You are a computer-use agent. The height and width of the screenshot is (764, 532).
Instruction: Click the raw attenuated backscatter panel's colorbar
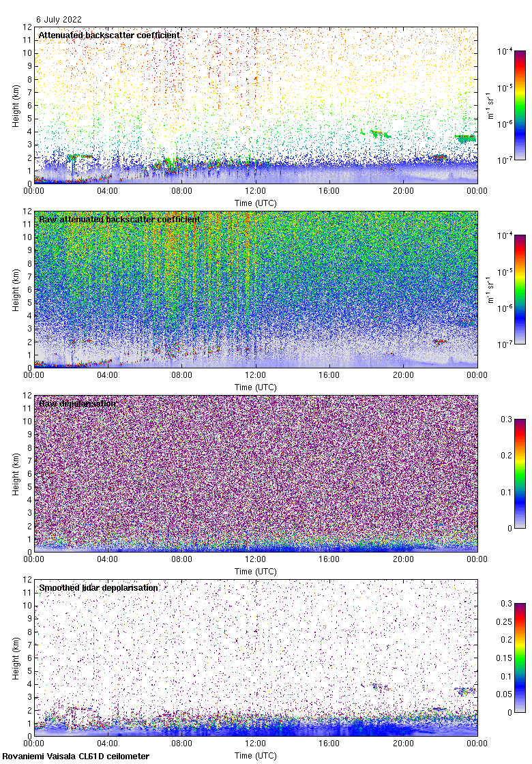[x=520, y=289]
